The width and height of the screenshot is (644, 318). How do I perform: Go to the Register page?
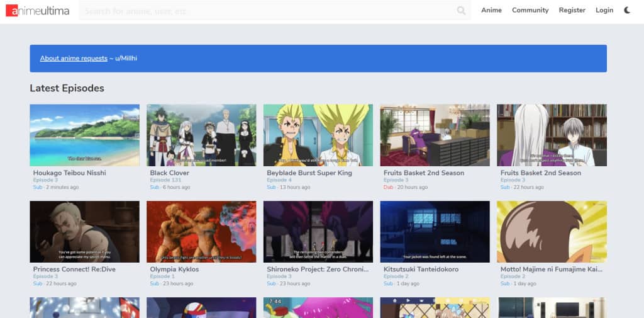point(572,10)
